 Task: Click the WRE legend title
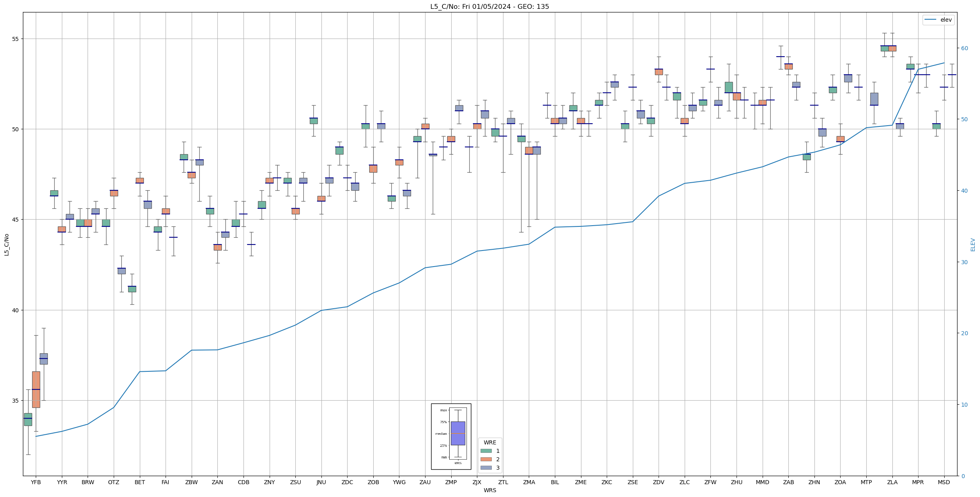click(x=490, y=442)
